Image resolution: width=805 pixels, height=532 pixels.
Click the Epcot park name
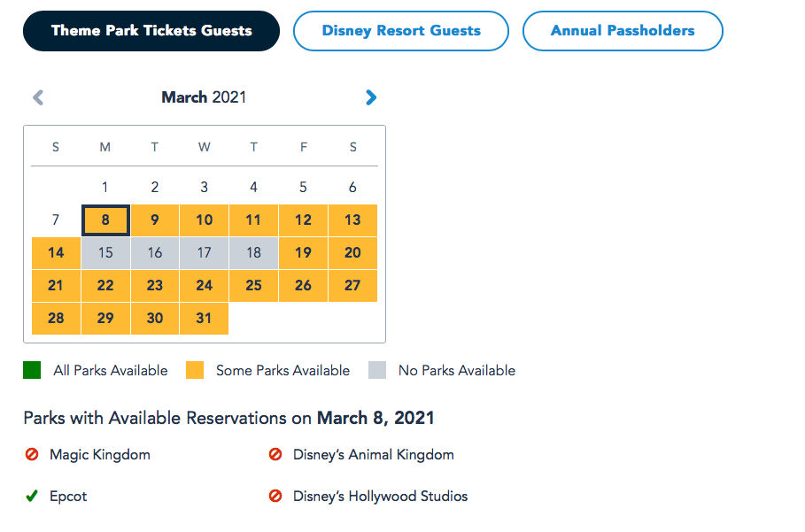68,496
